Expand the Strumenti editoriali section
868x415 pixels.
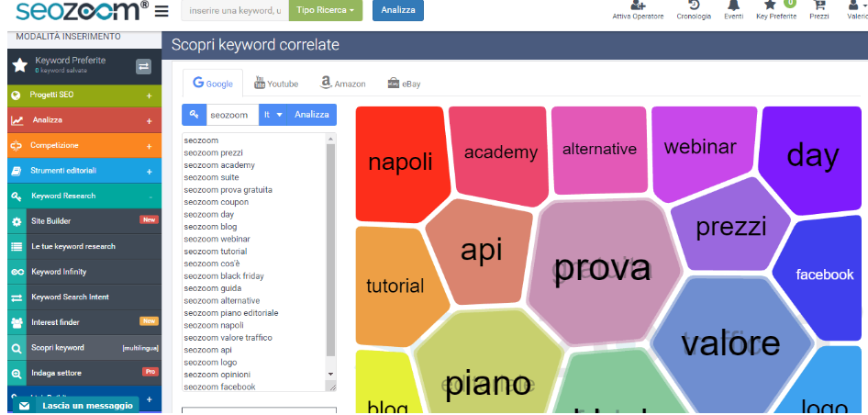point(149,172)
